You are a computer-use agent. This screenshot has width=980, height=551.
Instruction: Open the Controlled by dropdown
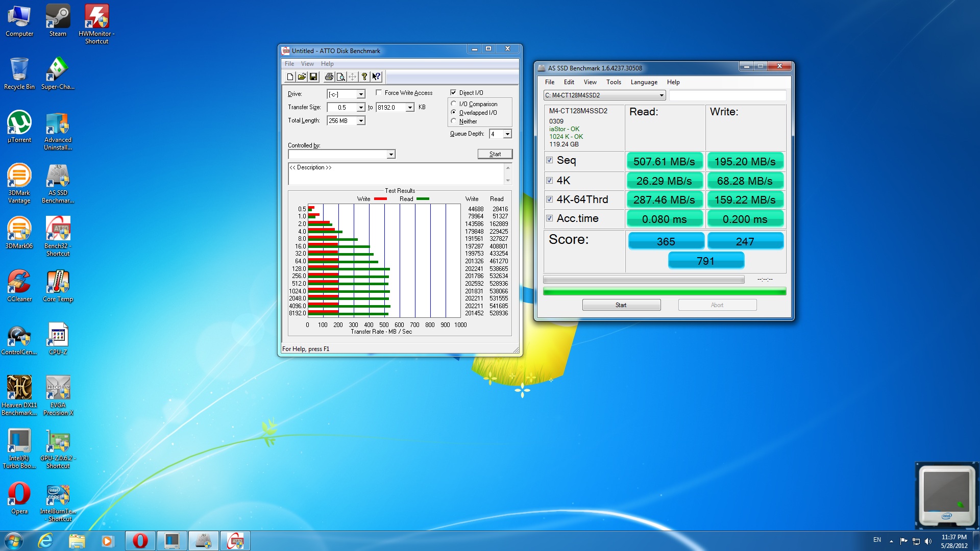391,154
